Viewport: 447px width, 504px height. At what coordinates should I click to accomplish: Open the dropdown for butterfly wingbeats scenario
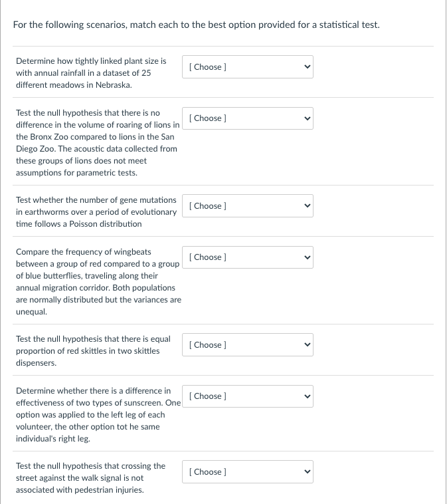click(x=248, y=257)
